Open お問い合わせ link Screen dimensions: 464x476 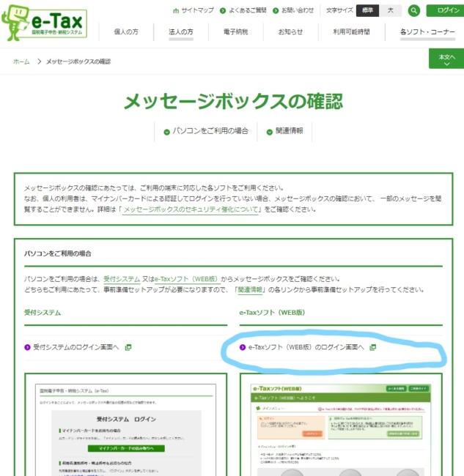pos(298,11)
